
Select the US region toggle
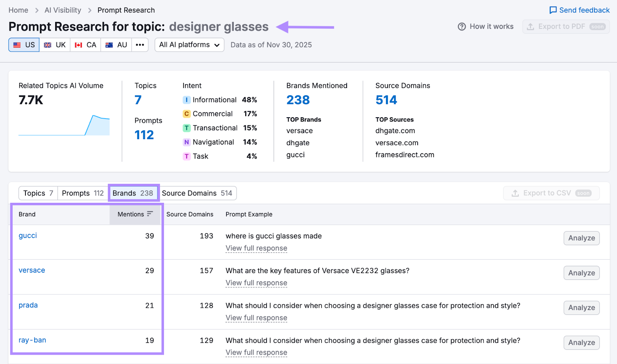tap(24, 45)
